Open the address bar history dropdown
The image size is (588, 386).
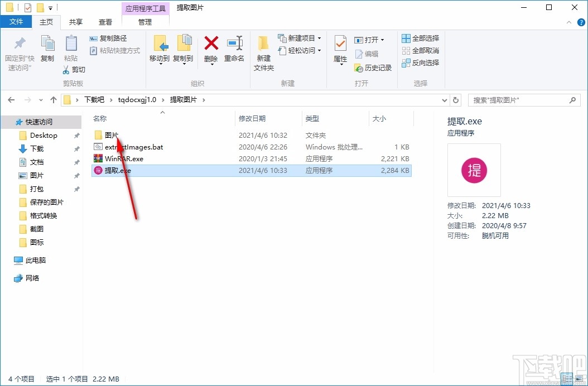[445, 100]
